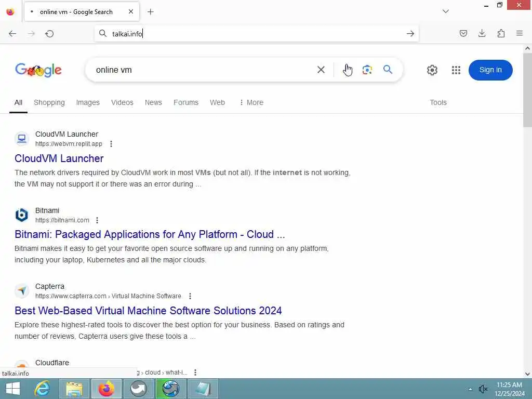
Task: Open the Firefox downloads panel
Action: pyautogui.click(x=482, y=33)
